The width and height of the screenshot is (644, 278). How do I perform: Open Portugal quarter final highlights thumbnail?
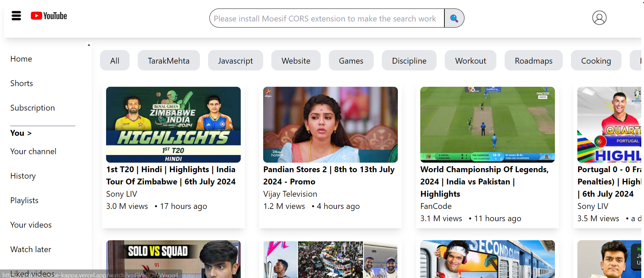click(x=609, y=125)
